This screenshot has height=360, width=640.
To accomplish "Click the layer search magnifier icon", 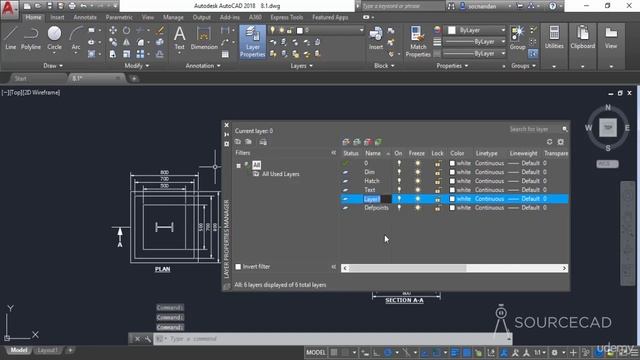I will click(x=565, y=129).
